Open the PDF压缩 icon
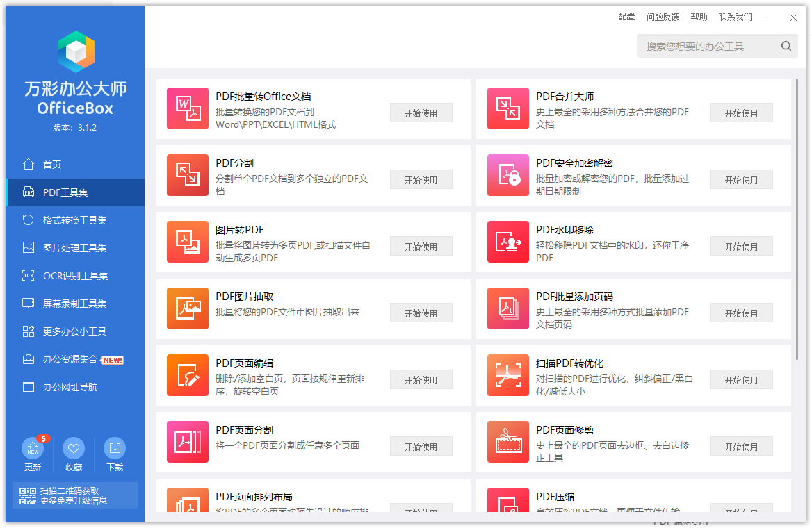The image size is (812, 528). 508,500
